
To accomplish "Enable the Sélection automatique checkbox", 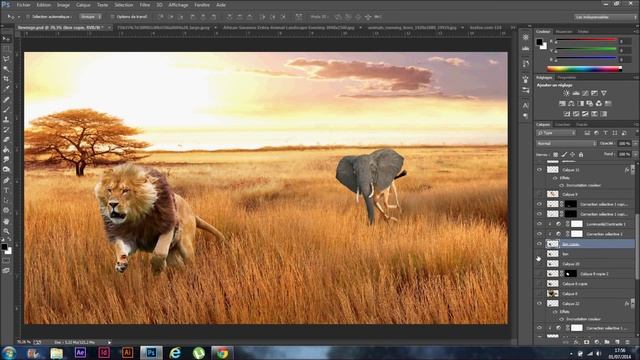I will tap(28, 17).
